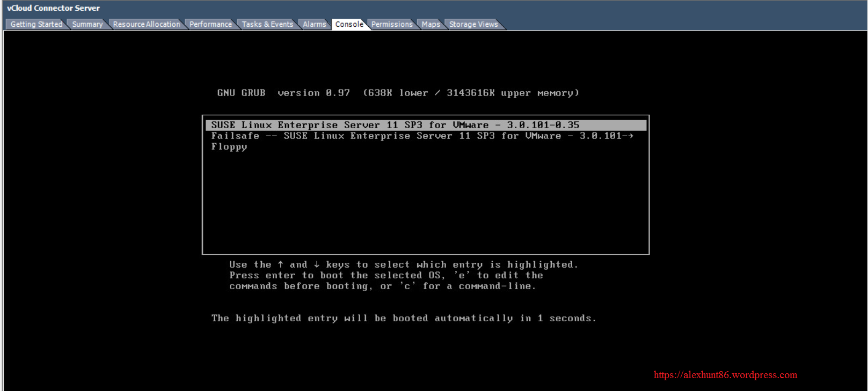
Task: Select the Floppy boot entry
Action: click(229, 146)
